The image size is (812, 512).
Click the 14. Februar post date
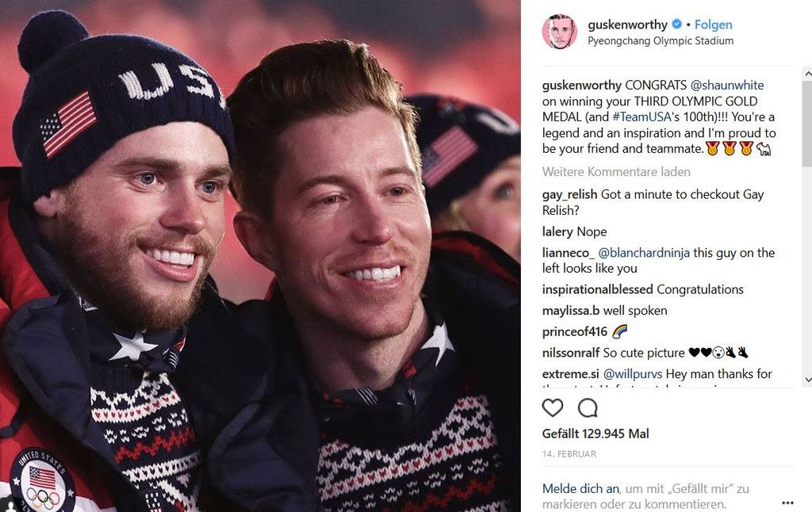pyautogui.click(x=569, y=454)
